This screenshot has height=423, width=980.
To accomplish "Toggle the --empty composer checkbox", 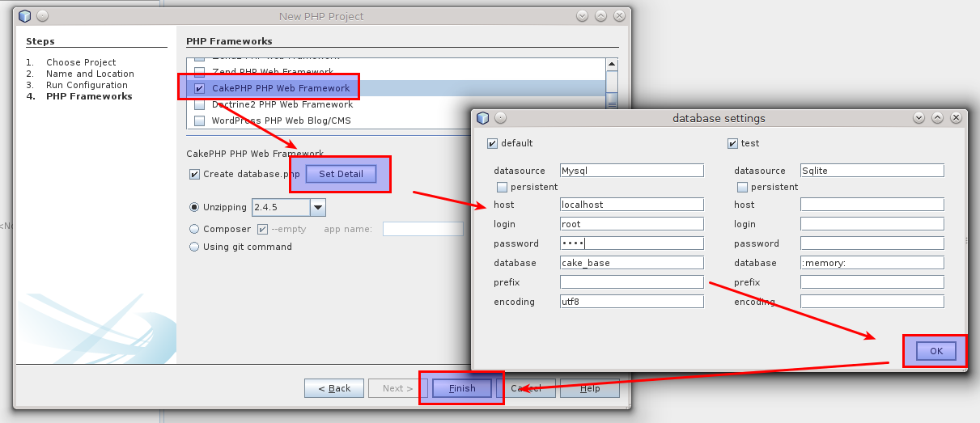I will coord(262,229).
